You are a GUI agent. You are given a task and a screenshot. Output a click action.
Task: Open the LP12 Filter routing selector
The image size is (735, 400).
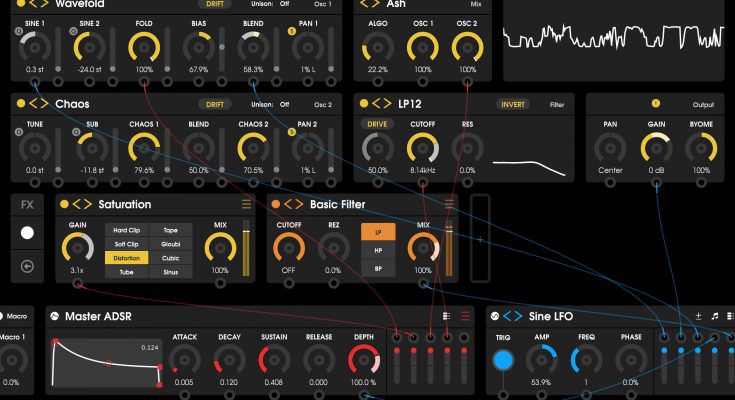tap(556, 104)
